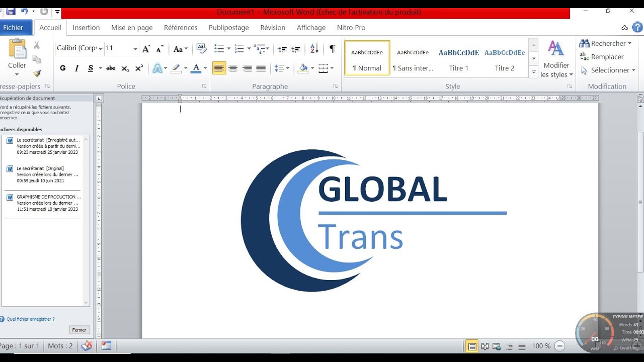Shrink font size with smaller A icon
Screen dimensions: 644x362
click(x=159, y=49)
